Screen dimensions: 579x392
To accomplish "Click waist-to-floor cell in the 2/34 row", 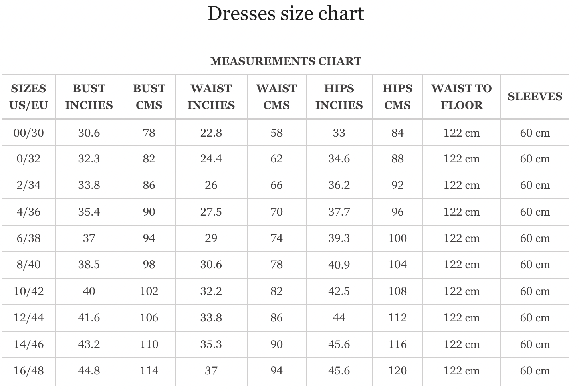I will pyautogui.click(x=461, y=185).
